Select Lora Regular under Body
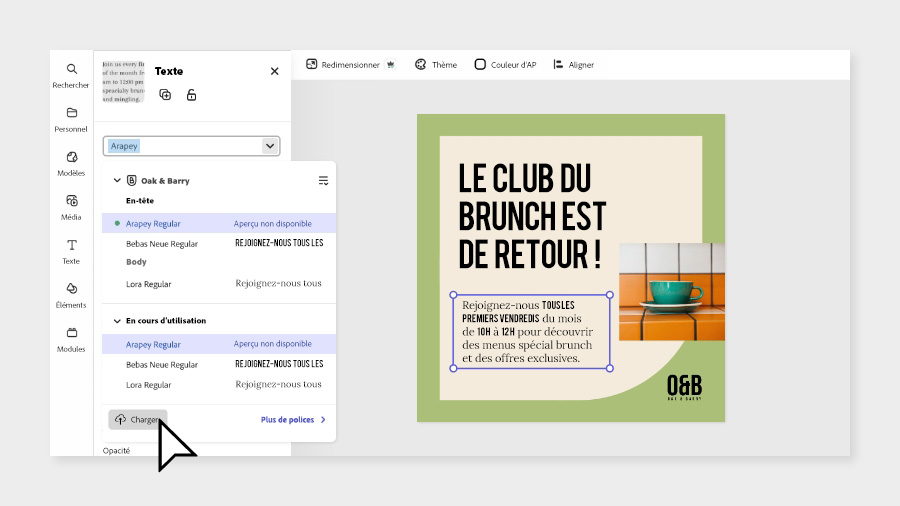This screenshot has width=900, height=506. tap(219, 283)
